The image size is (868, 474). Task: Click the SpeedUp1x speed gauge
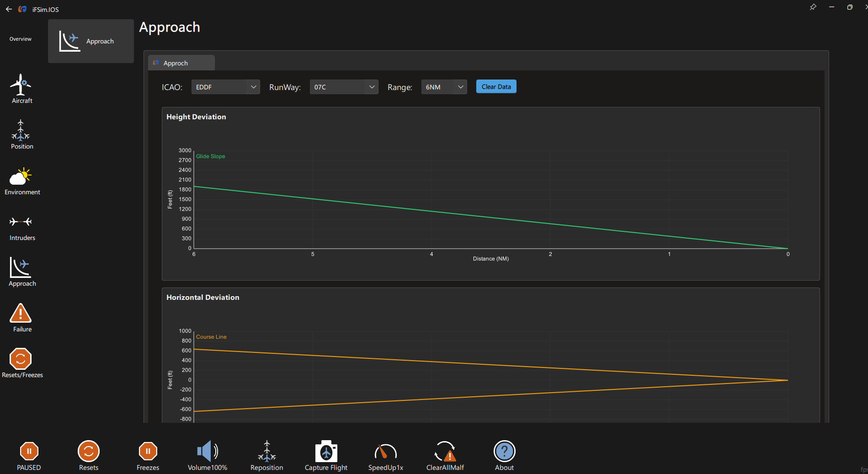click(x=385, y=452)
